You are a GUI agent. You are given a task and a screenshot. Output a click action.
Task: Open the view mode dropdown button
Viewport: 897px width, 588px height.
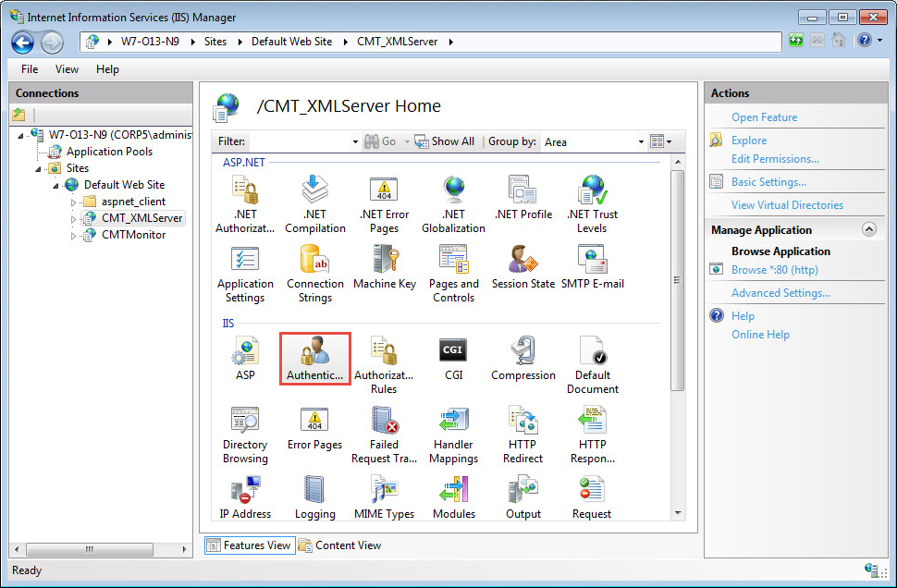[661, 141]
